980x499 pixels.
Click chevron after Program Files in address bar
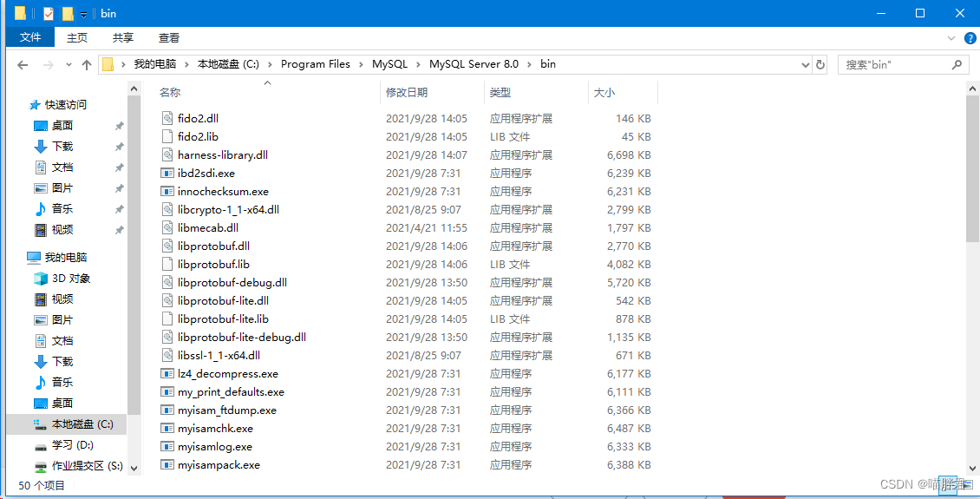pyautogui.click(x=362, y=64)
